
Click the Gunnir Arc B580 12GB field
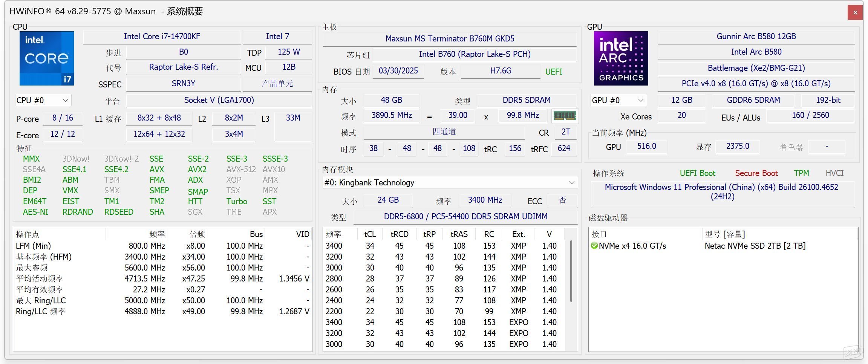coord(756,37)
